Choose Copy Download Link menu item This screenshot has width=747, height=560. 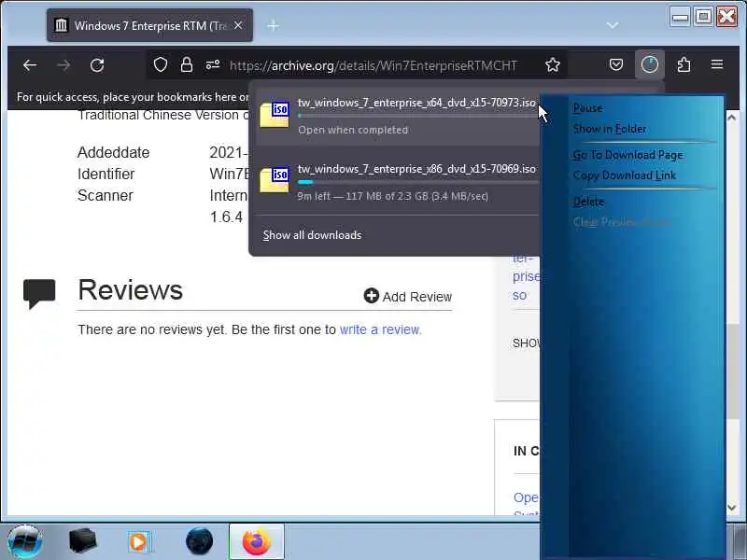(x=624, y=175)
